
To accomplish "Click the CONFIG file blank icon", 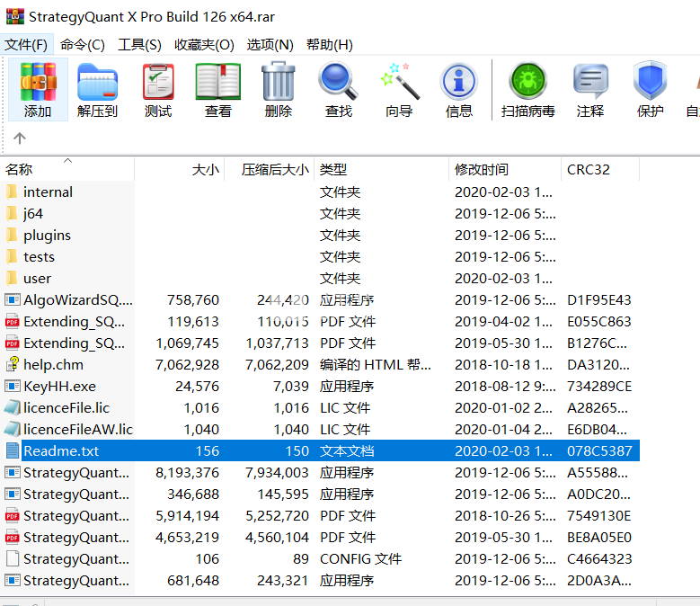I will click(x=13, y=558).
